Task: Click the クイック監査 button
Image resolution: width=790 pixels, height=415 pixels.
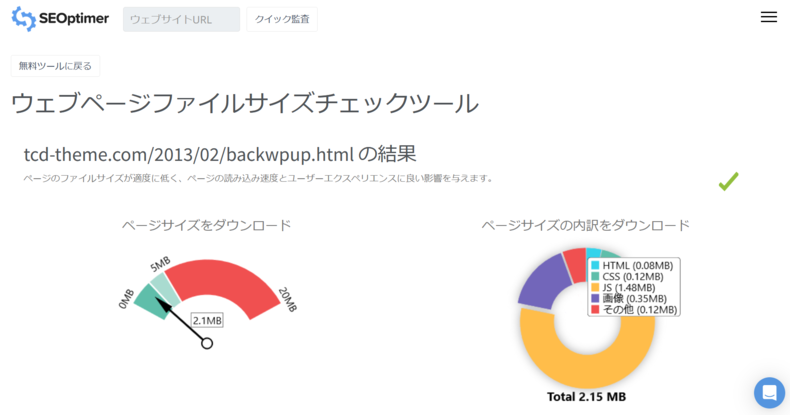Action: pos(282,19)
